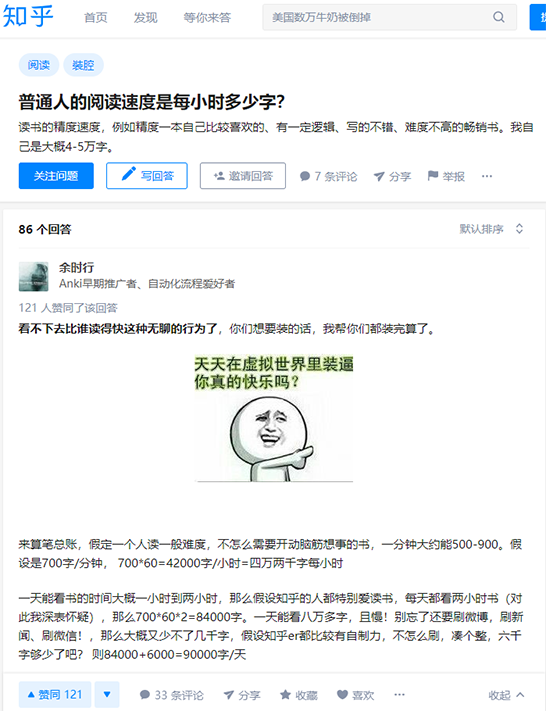The image size is (546, 711).
Task: Open author 余时行's profile link
Action: pos(76,268)
